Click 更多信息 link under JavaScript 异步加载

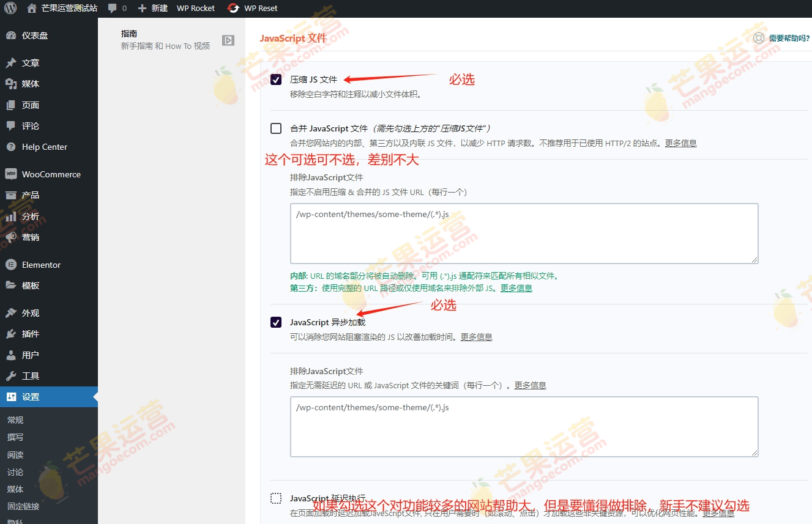point(476,337)
